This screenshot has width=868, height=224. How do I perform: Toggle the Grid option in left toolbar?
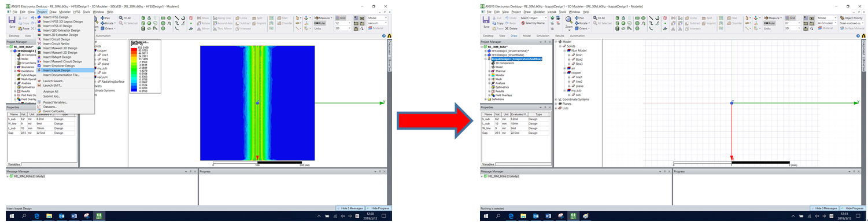click(x=342, y=18)
